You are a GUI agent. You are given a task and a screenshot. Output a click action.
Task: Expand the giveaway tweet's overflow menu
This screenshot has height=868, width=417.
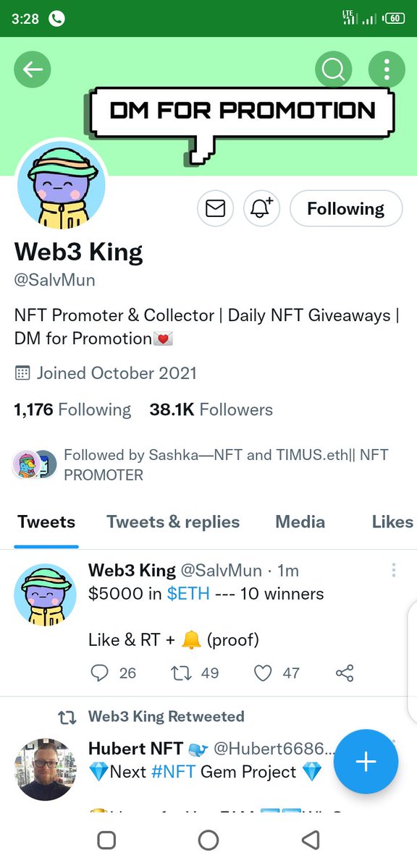coord(394,571)
